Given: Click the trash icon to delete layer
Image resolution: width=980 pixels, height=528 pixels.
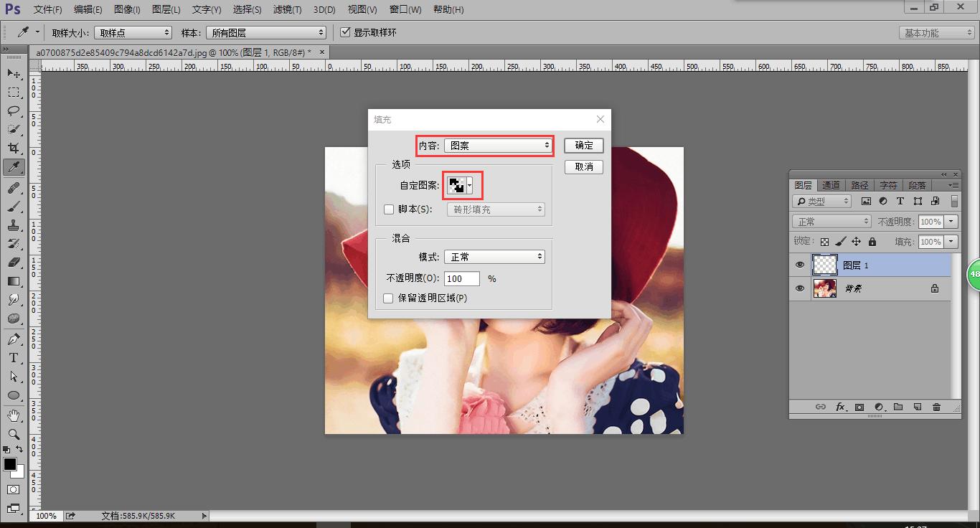Looking at the screenshot, I should pyautogui.click(x=936, y=407).
